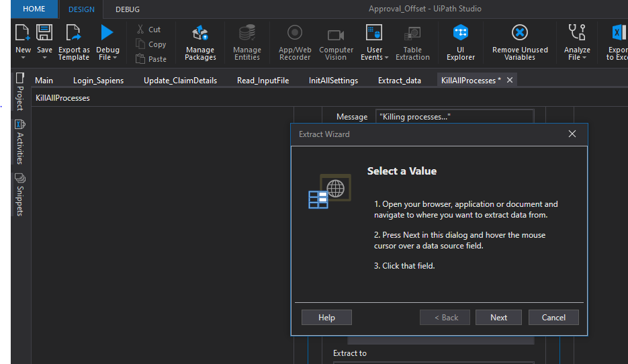Click the Copy command
628x364 pixels.
coord(151,44)
